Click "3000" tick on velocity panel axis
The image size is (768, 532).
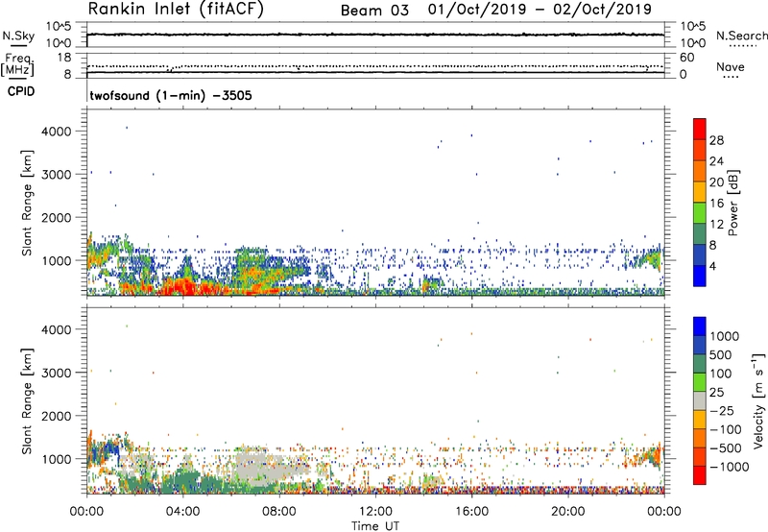coord(57,373)
